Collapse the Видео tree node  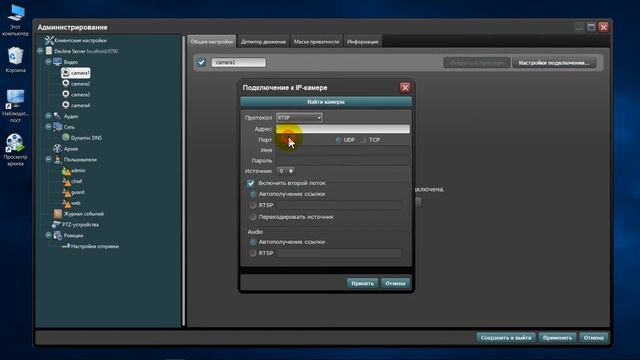pos(48,62)
